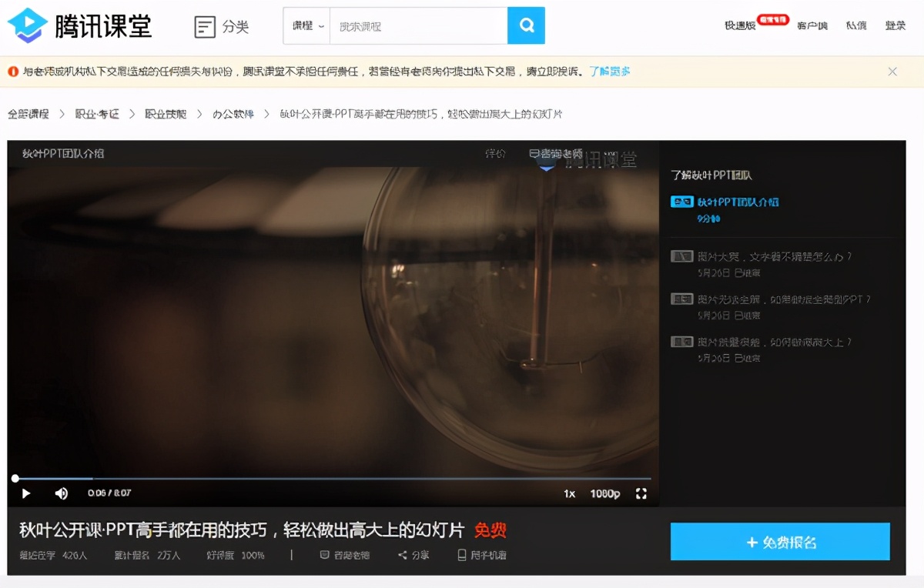Enter fullscreen mode via the fullscreen icon
The image size is (924, 588).
point(641,493)
